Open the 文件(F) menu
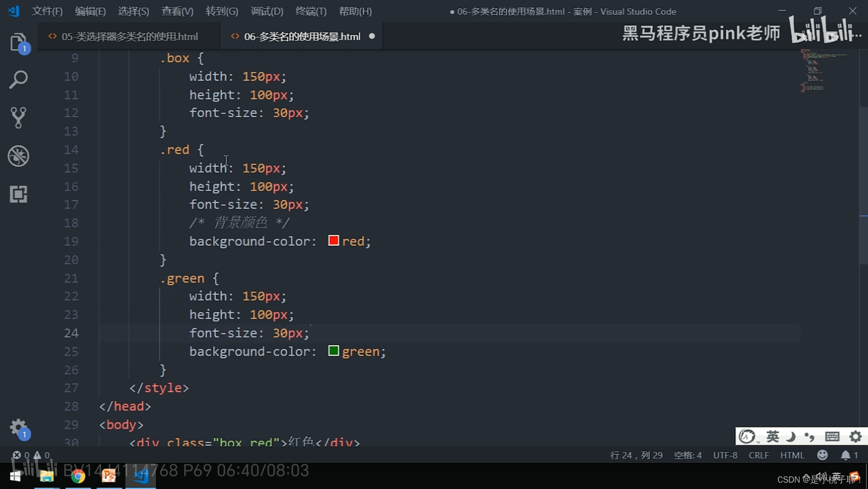 [x=47, y=11]
